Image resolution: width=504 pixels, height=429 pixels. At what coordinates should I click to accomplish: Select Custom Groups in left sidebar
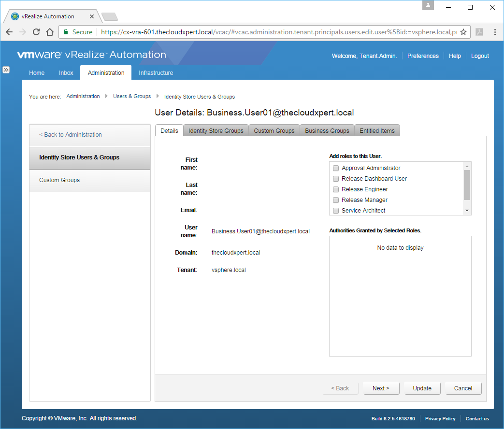(x=59, y=180)
